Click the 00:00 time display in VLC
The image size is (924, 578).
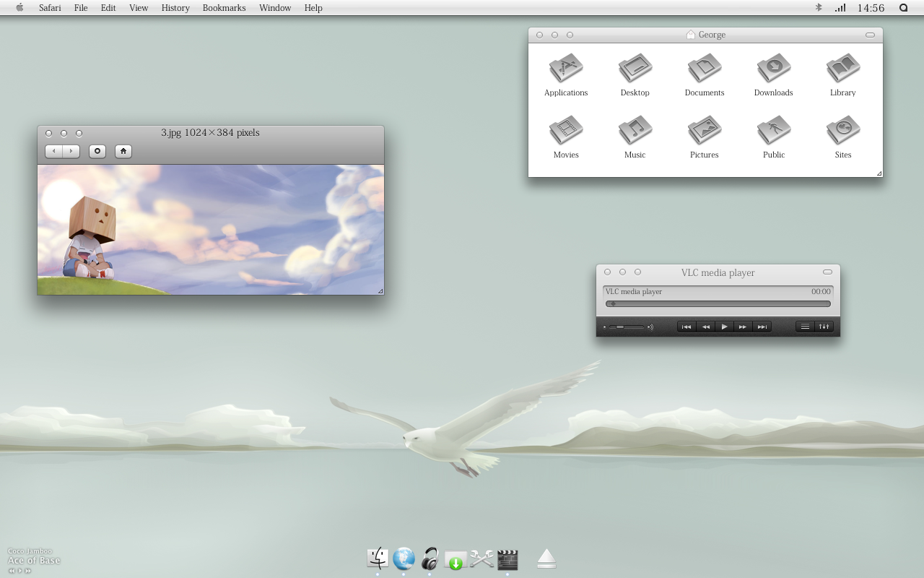click(821, 292)
